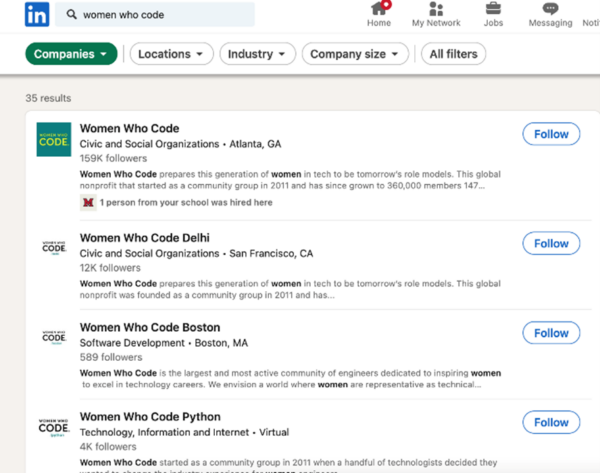Click Boston description about largest engineering community
The image size is (600, 473).
pyautogui.click(x=290, y=379)
